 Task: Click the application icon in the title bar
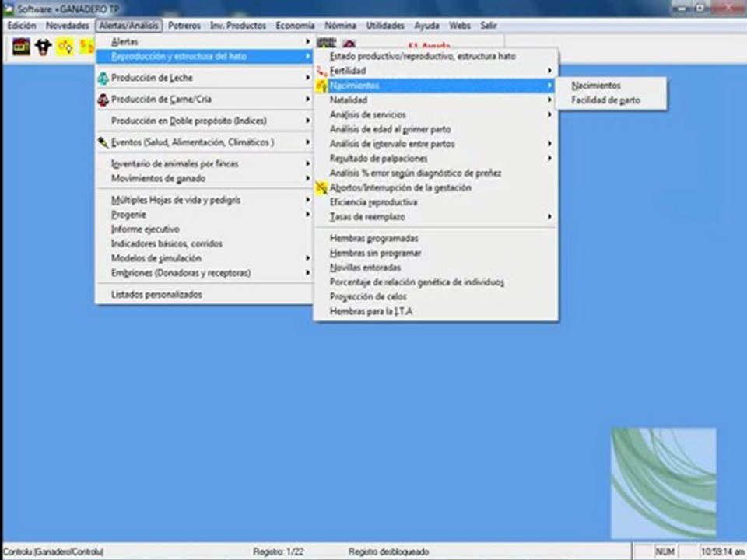(8, 9)
